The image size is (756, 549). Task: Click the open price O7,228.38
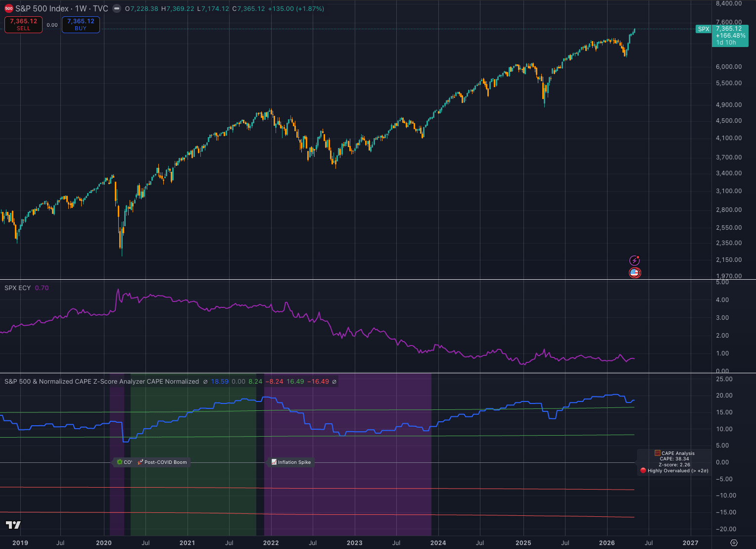coord(142,9)
